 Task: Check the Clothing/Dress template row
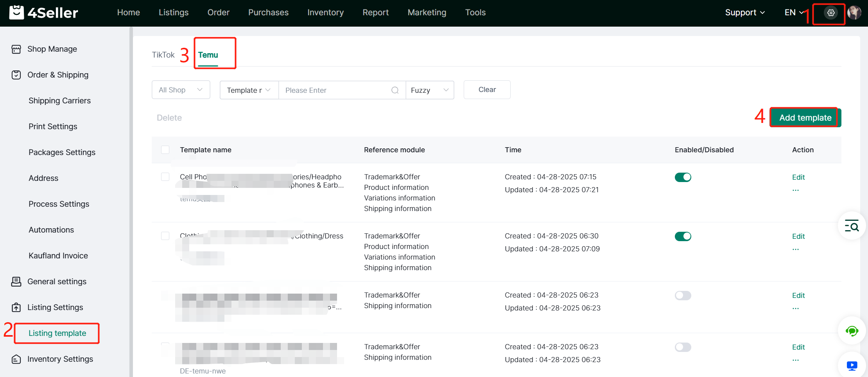pyautogui.click(x=165, y=236)
